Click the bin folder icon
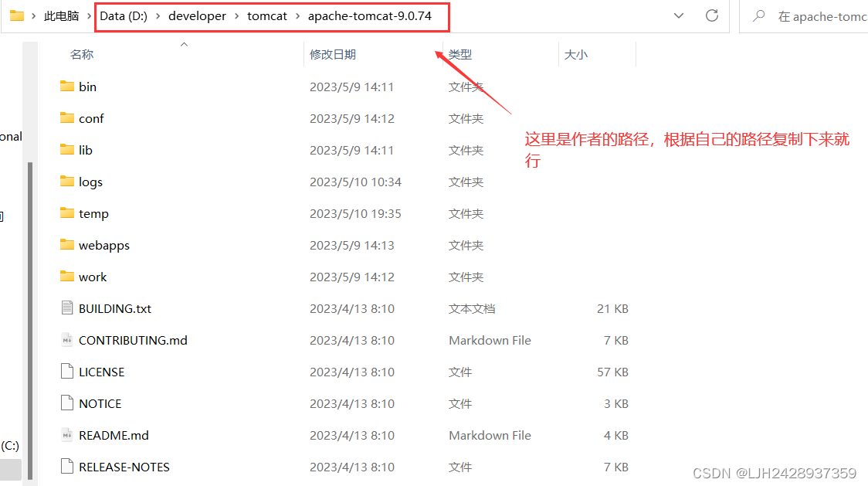The height and width of the screenshot is (486, 868). 67,86
